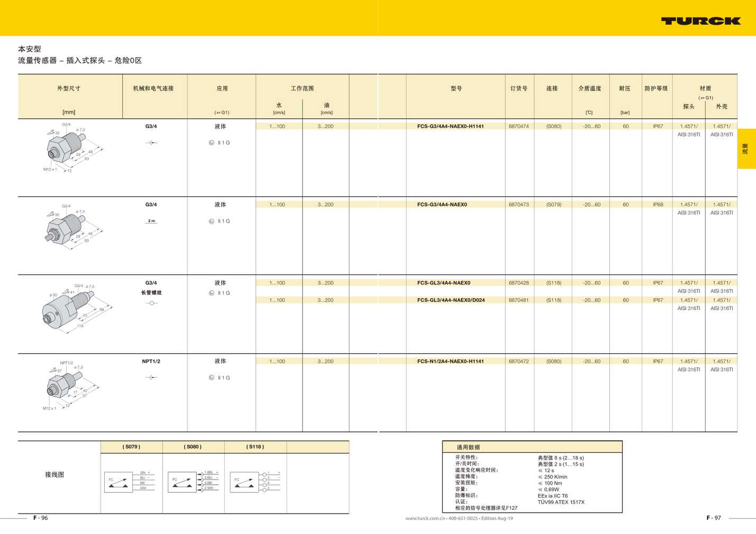Click the 接线图 label
756x534 pixels.
tap(54, 475)
